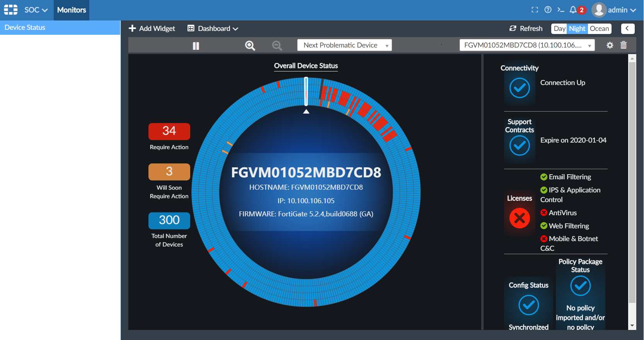Click the Connectivity check status icon
This screenshot has height=340, width=644.
tap(520, 88)
